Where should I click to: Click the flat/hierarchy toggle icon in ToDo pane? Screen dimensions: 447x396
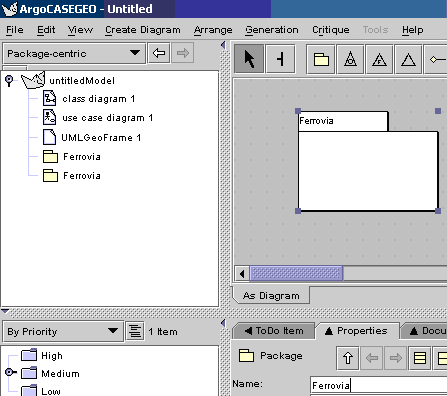135,331
